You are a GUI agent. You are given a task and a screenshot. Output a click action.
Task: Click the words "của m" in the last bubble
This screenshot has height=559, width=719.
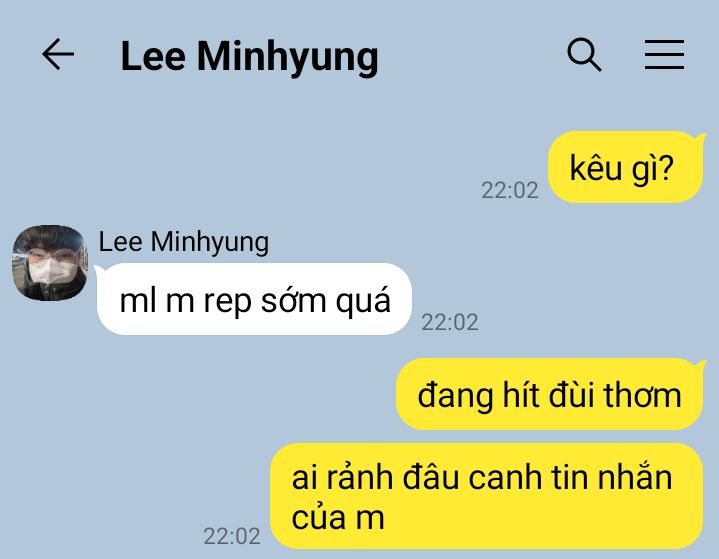click(x=337, y=518)
